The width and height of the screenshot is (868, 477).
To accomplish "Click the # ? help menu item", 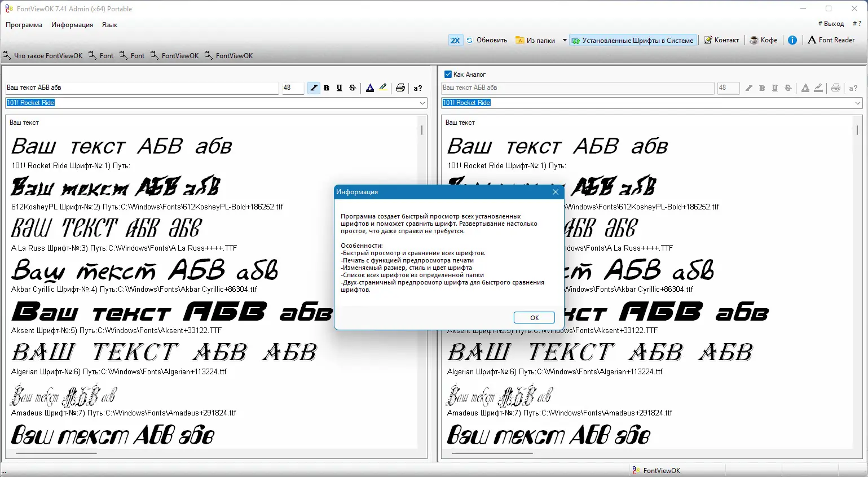I will tap(857, 24).
